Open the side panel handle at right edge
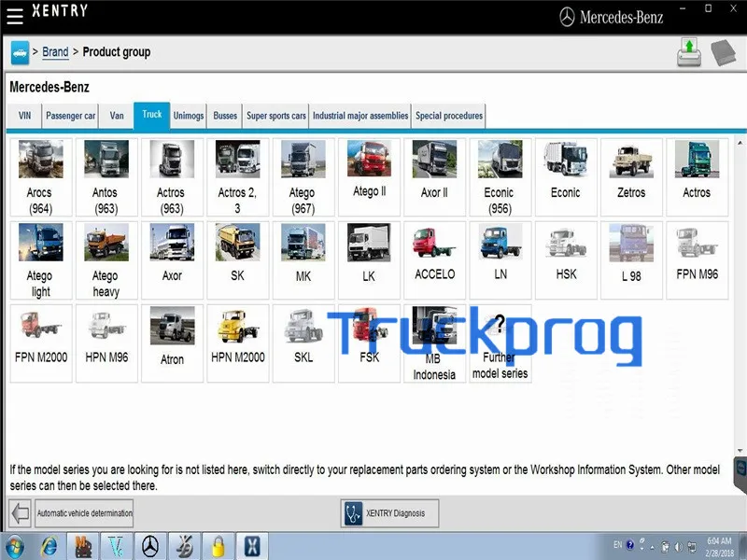The image size is (747, 560). pos(740,474)
